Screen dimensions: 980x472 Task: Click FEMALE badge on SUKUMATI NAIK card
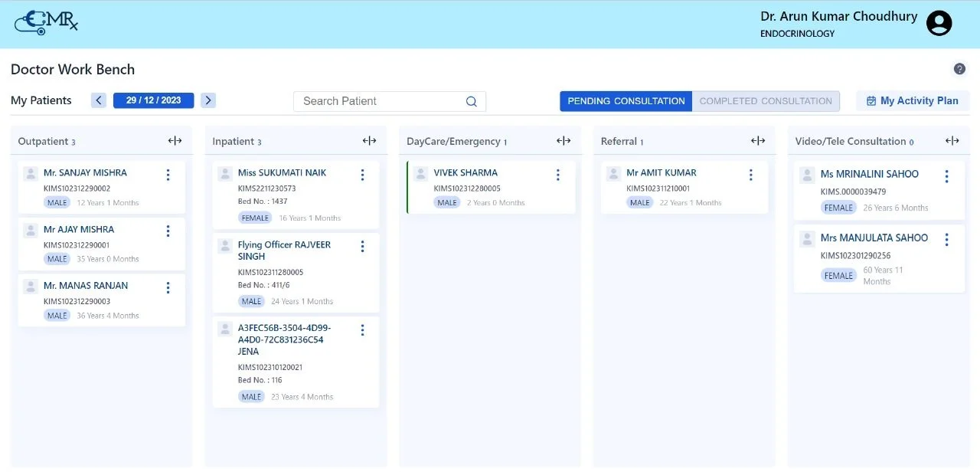(x=256, y=218)
